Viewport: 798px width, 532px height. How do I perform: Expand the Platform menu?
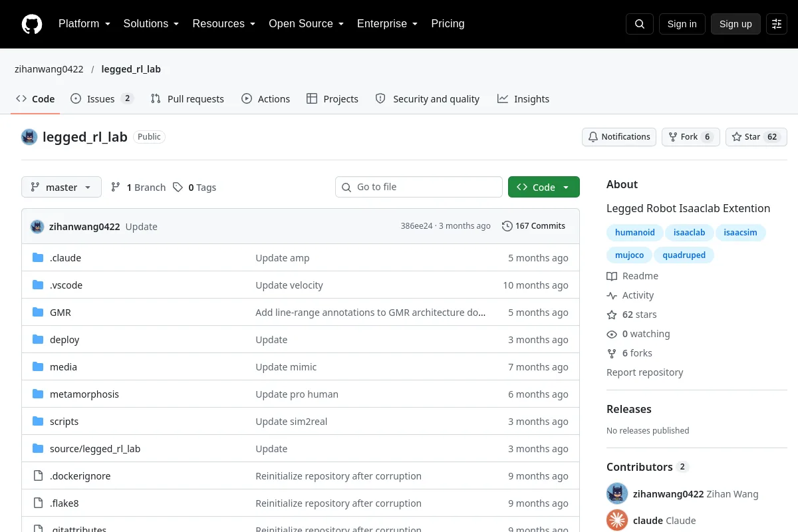[84, 24]
